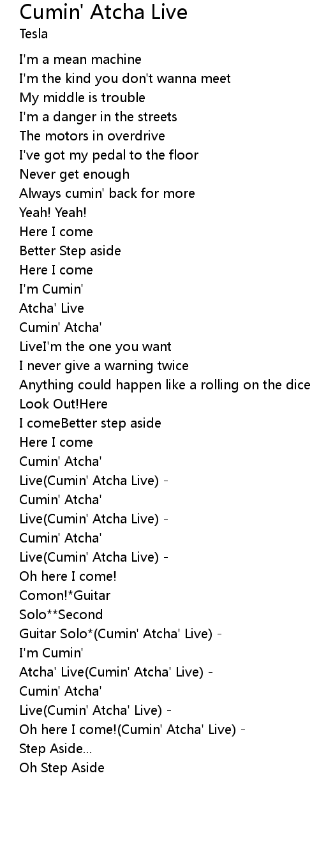319x868 pixels.
Task: Click the title 'Cumin' Atcha Live'
Action: [x=103, y=12]
